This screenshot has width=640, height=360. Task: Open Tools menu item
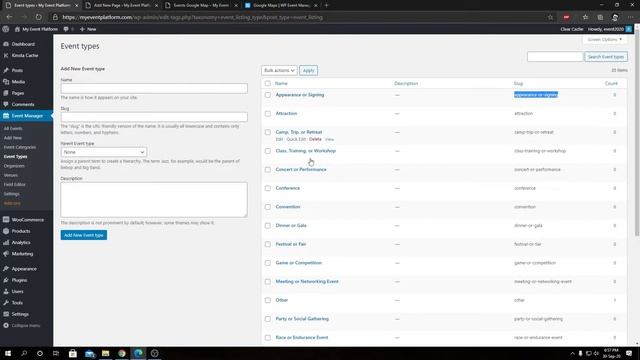(17, 303)
